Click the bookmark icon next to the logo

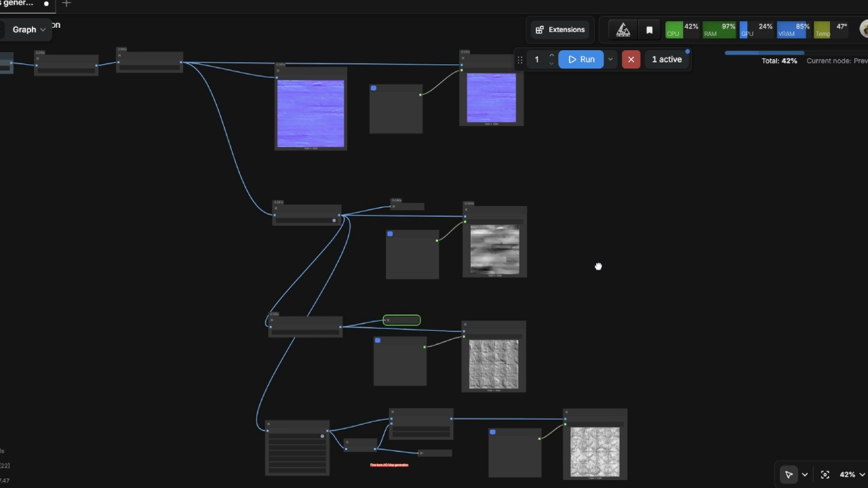[x=649, y=30]
